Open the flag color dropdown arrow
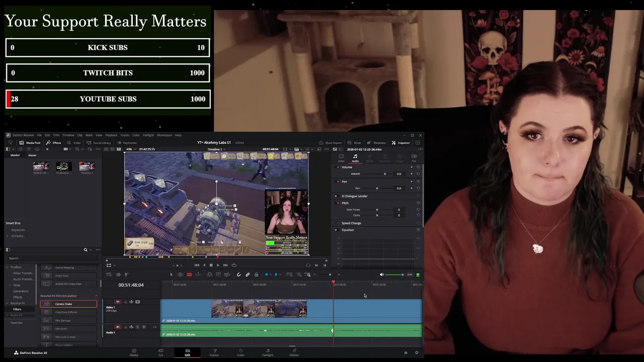 coord(270,275)
